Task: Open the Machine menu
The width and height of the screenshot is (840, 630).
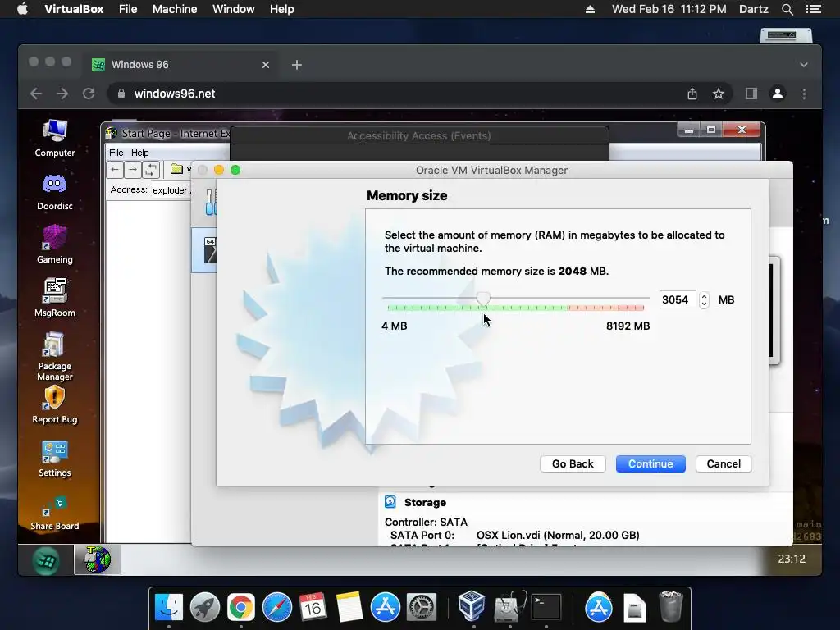Action: coord(175,9)
